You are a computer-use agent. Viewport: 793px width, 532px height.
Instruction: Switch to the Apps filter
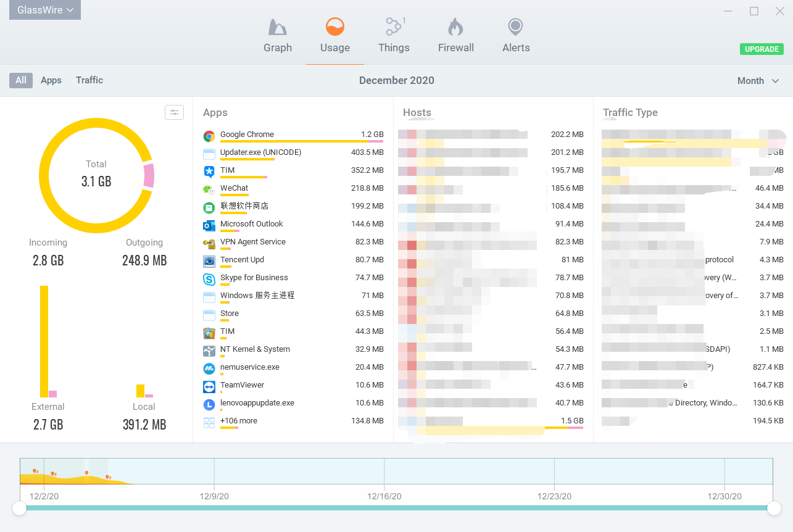coord(51,80)
